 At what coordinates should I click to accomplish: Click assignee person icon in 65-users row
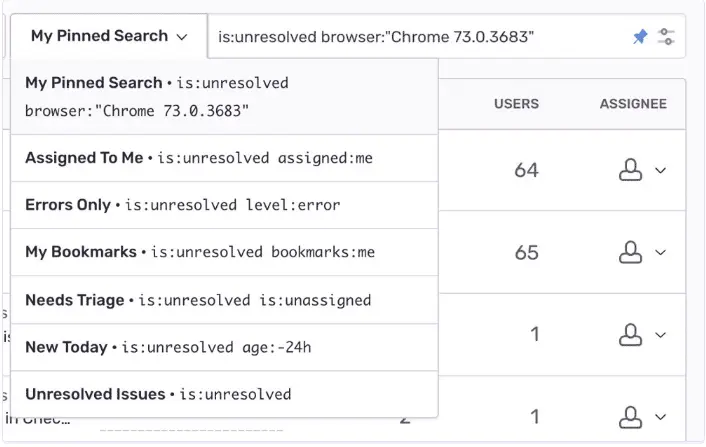click(630, 253)
